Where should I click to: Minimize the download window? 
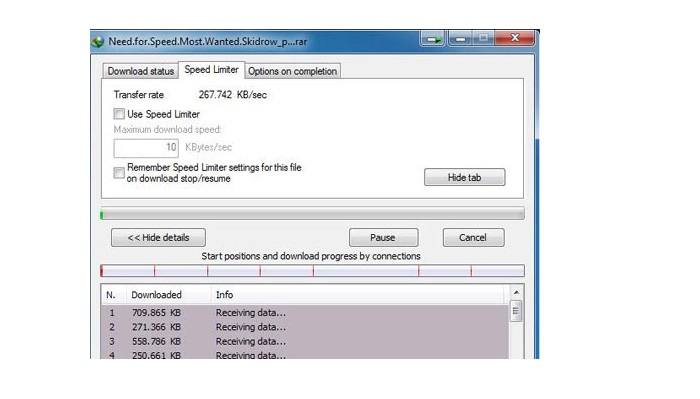click(x=460, y=39)
